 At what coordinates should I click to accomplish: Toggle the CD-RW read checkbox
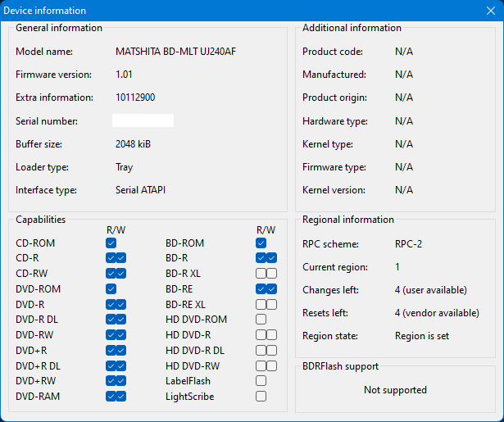(111, 274)
